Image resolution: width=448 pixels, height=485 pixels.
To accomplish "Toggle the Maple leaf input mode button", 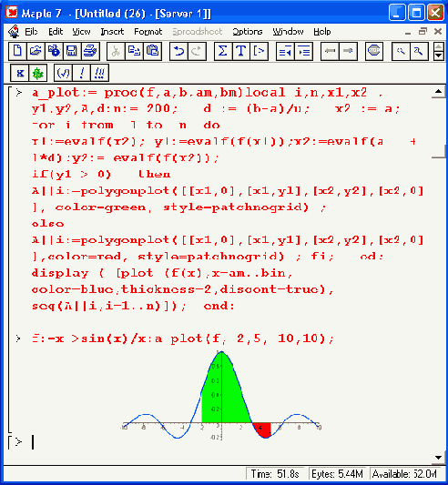I will tap(37, 74).
